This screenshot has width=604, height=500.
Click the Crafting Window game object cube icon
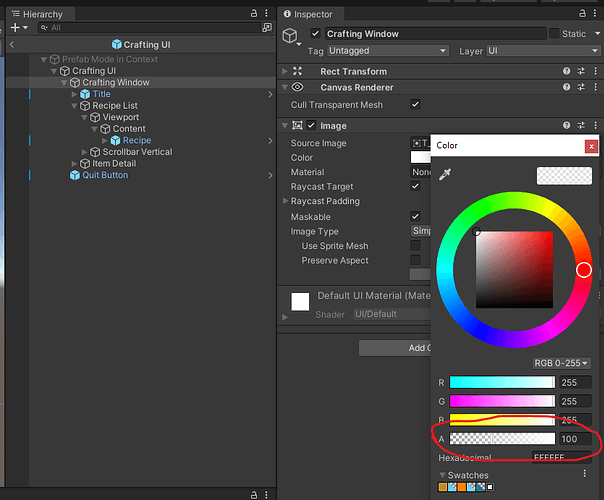click(291, 35)
